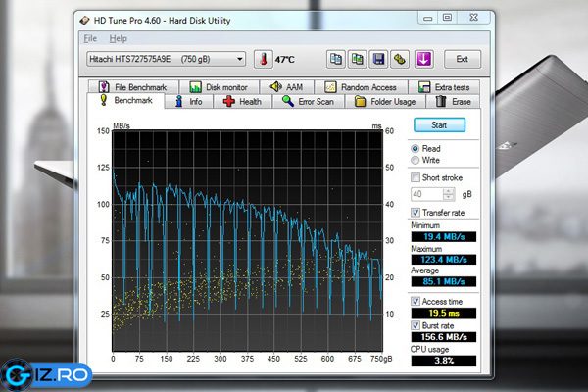588x392 pixels.
Task: Click the short stroke gB value field
Action: click(x=426, y=194)
